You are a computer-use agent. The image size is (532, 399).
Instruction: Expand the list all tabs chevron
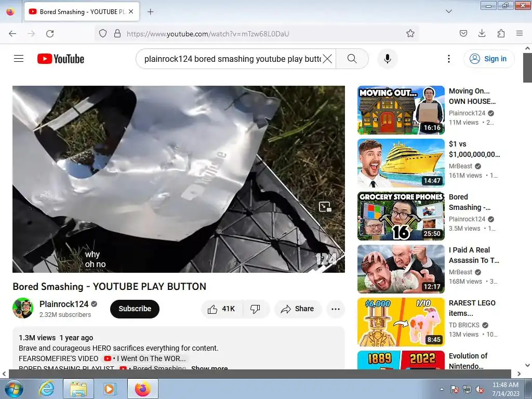coord(448,11)
